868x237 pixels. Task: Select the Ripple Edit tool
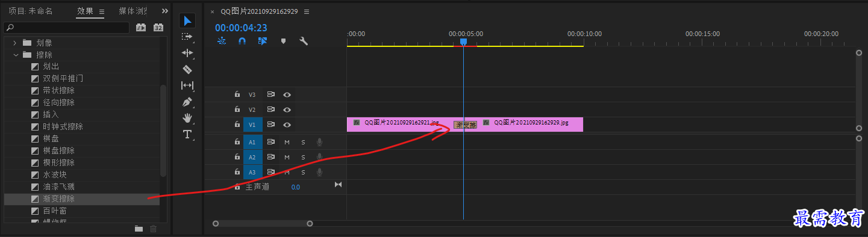187,53
